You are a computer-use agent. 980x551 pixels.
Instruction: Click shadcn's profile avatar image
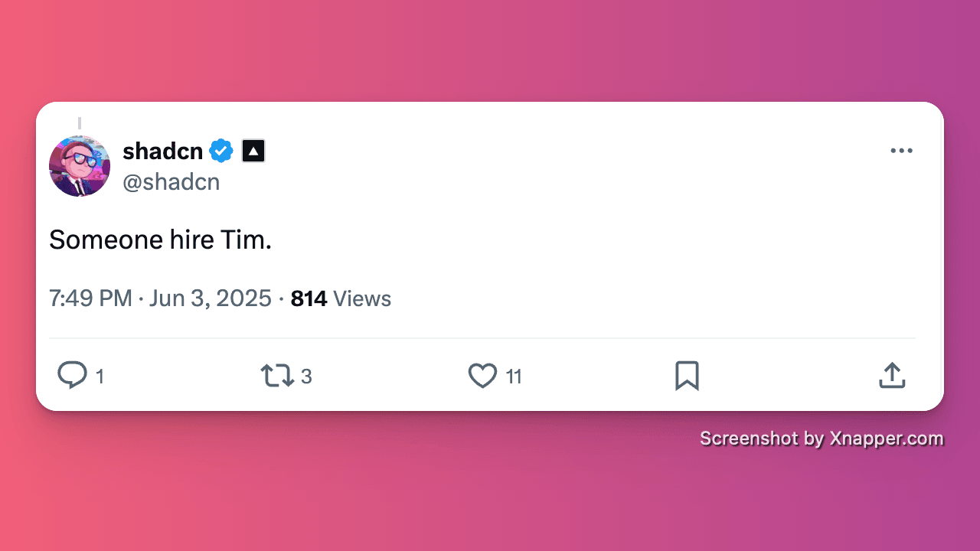[x=80, y=166]
